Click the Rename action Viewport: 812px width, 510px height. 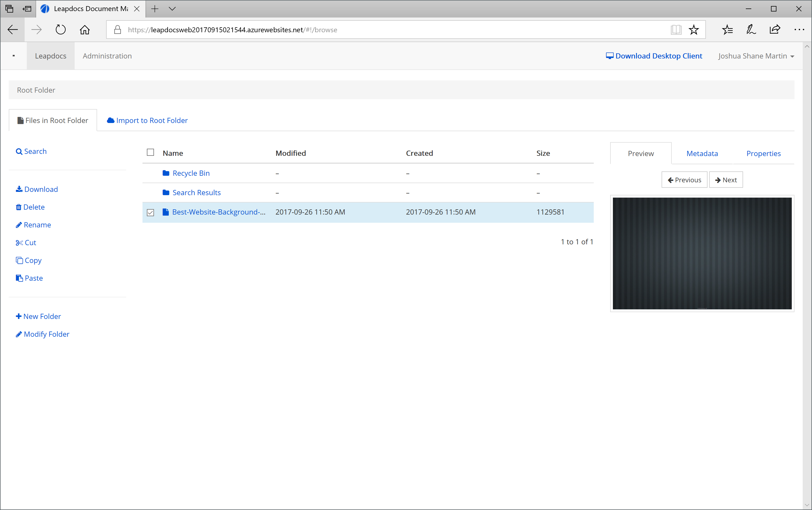(33, 225)
